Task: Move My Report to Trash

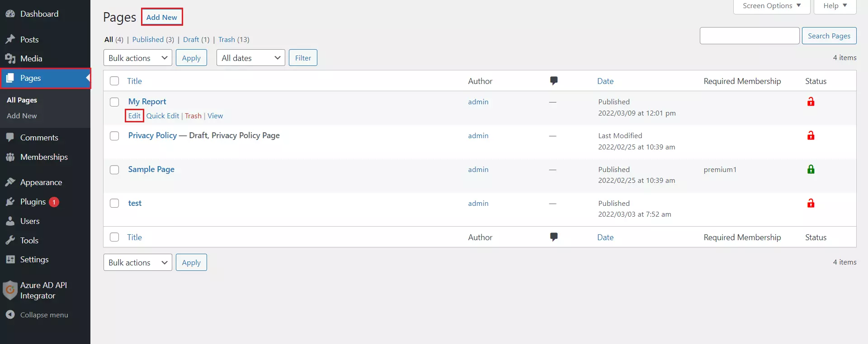Action: click(x=193, y=116)
